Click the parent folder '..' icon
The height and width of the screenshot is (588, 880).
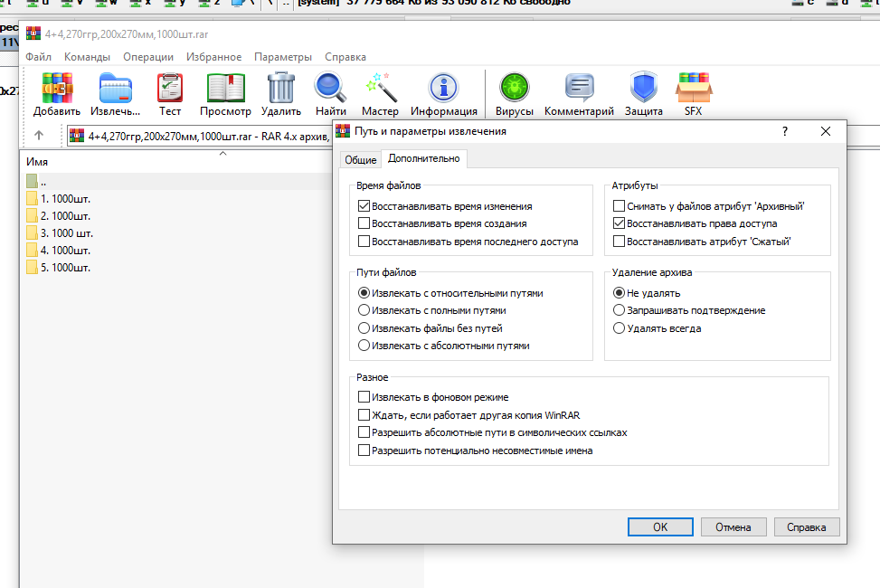32,182
